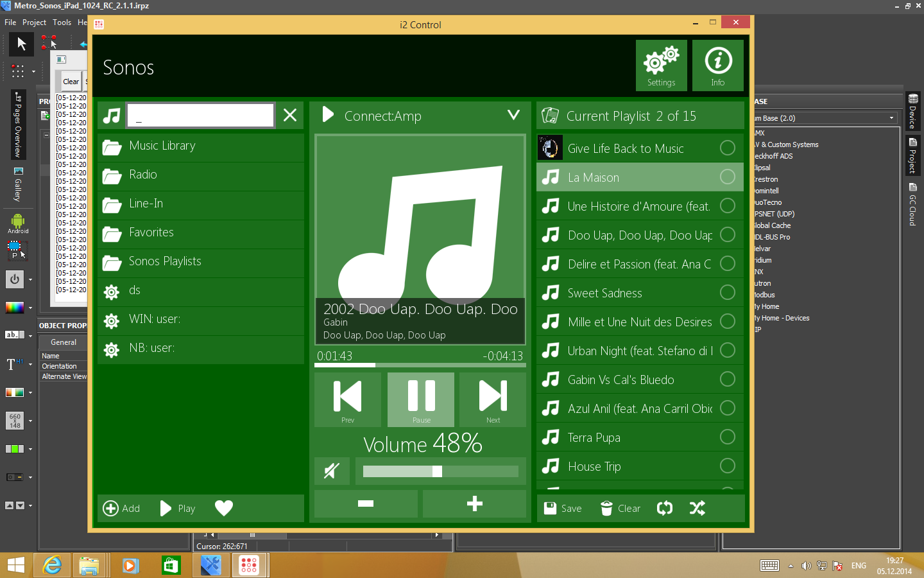Select the arrow cursor tool in editor

tap(21, 44)
